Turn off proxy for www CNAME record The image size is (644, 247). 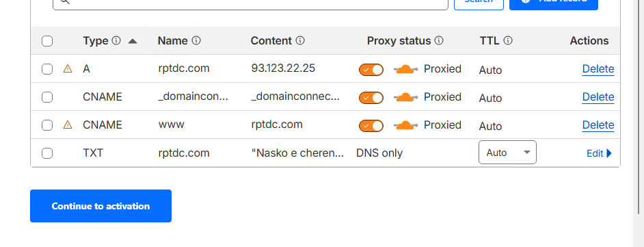371,125
